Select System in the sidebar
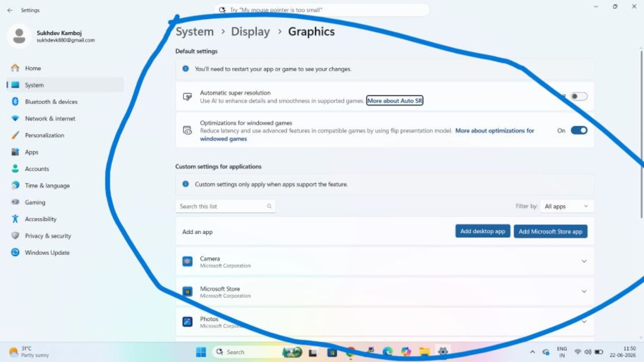644x362 pixels. 65,85
